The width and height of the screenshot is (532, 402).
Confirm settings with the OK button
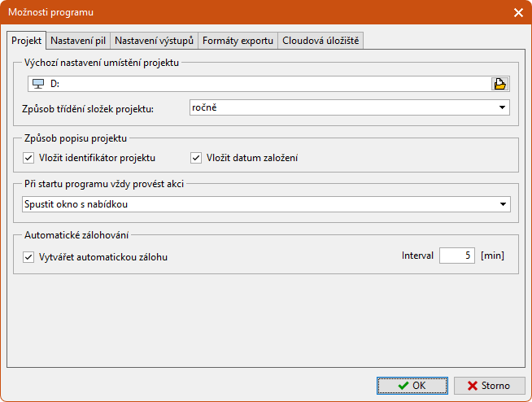(x=412, y=386)
